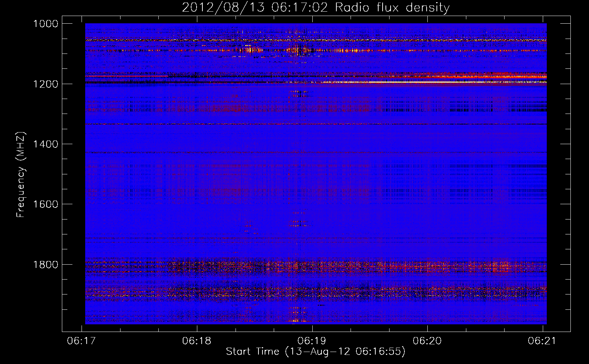
Task: Click the "Start Time (13-Aug-12 06:16:55)" label
Action: (x=316, y=352)
